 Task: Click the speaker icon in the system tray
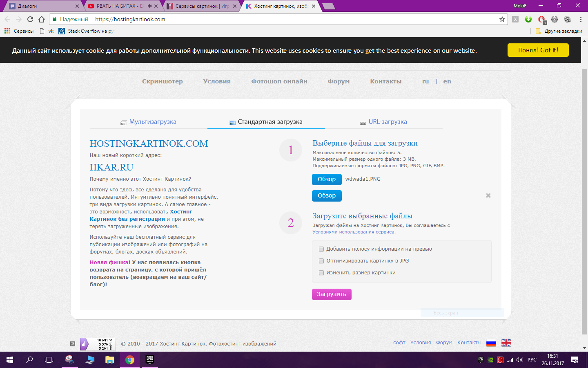coord(519,359)
